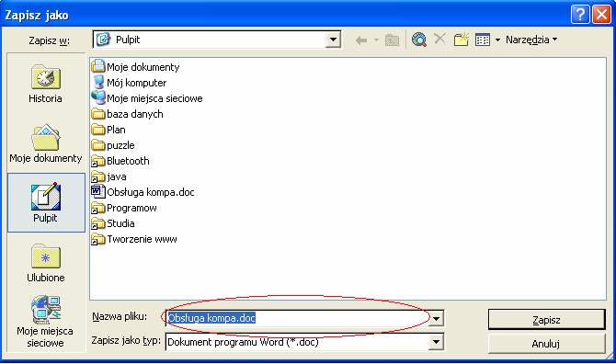Click the Moje miejsca sieciowe list icon
This screenshot has width=616, height=364.
coord(98,97)
